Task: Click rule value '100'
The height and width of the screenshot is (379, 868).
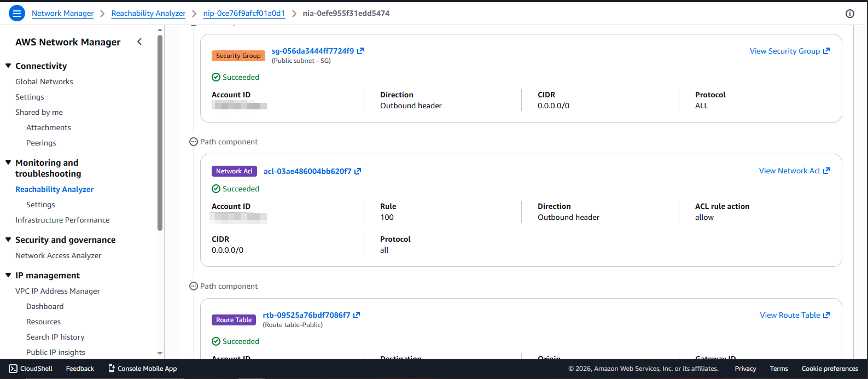Action: coord(387,217)
